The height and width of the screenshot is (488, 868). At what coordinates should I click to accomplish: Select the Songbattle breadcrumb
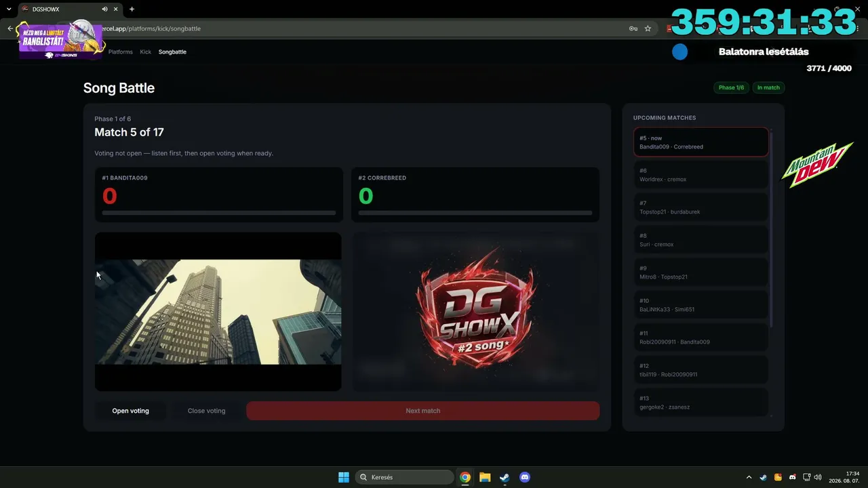click(x=172, y=52)
